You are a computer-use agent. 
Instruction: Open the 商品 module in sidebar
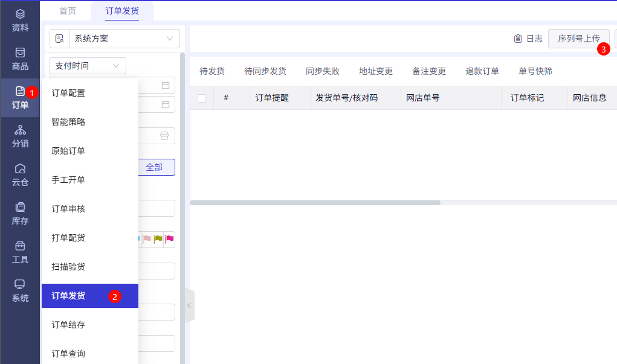tap(20, 59)
